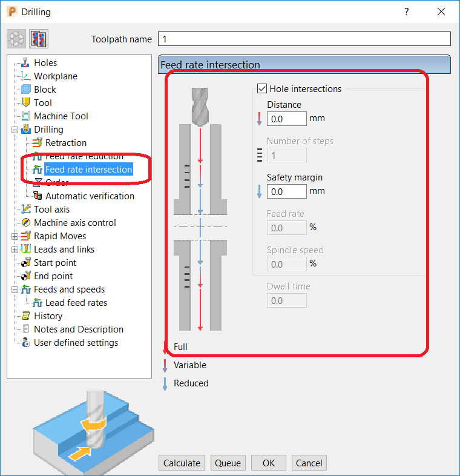Click the PowerMill title bar logo
This screenshot has width=460, height=476.
[12, 12]
